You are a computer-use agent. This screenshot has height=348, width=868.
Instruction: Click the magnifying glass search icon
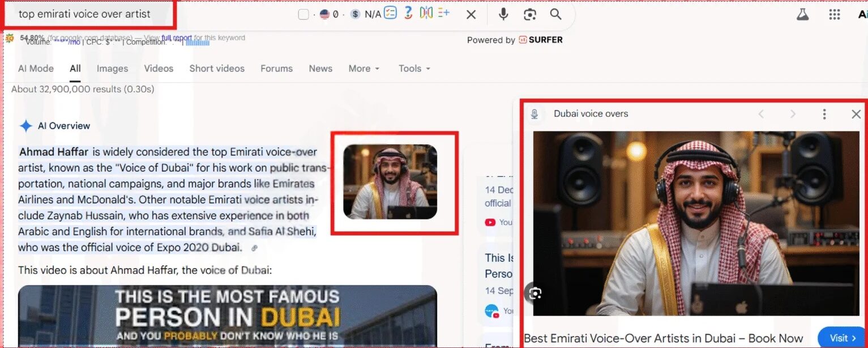point(555,14)
